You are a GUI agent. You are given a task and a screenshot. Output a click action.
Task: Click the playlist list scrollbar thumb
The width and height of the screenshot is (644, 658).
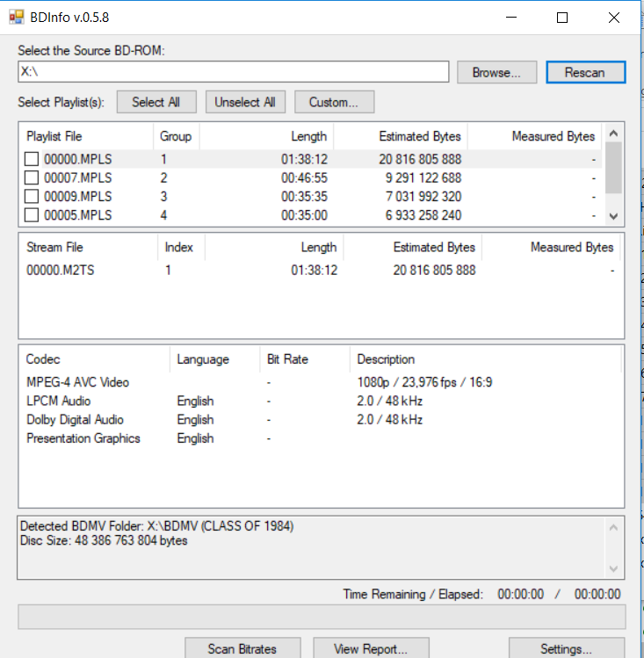click(x=613, y=168)
